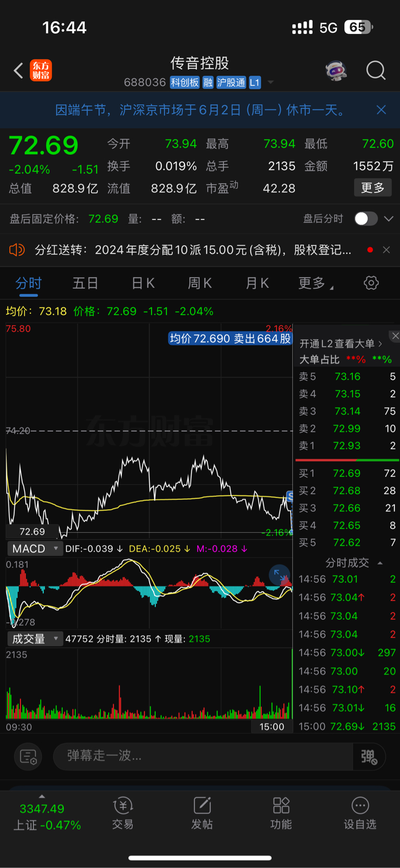Viewport: 400px width, 868px height.
Task: Tap the 市盈 42.28 value
Action: tap(279, 188)
